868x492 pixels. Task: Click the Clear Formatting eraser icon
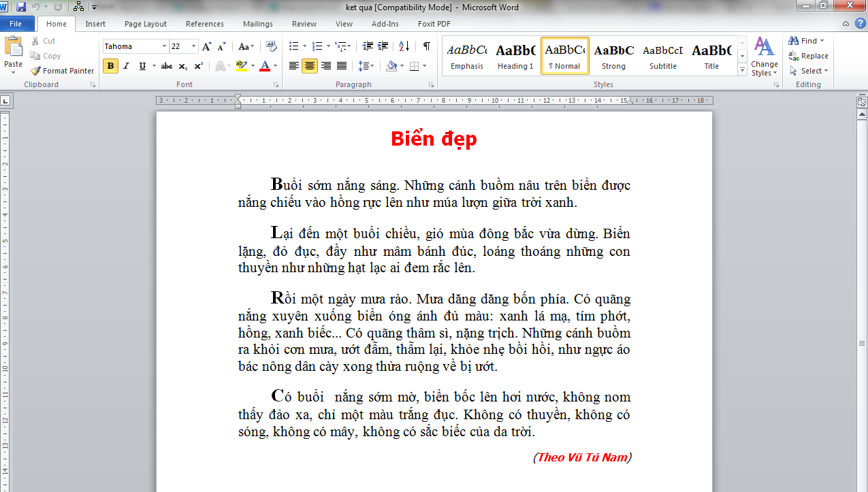(270, 46)
